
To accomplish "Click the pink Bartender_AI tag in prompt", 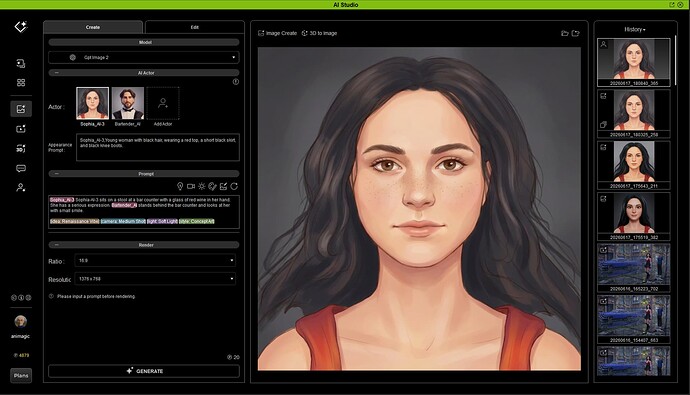I will (x=124, y=205).
